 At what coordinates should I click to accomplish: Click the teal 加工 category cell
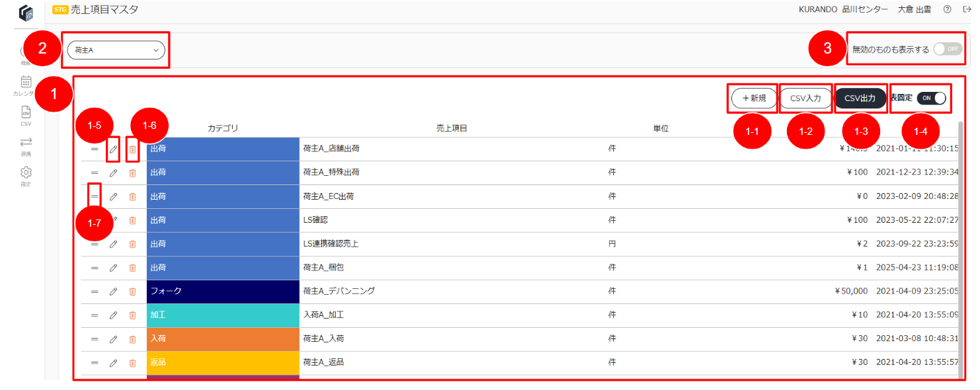click(223, 315)
